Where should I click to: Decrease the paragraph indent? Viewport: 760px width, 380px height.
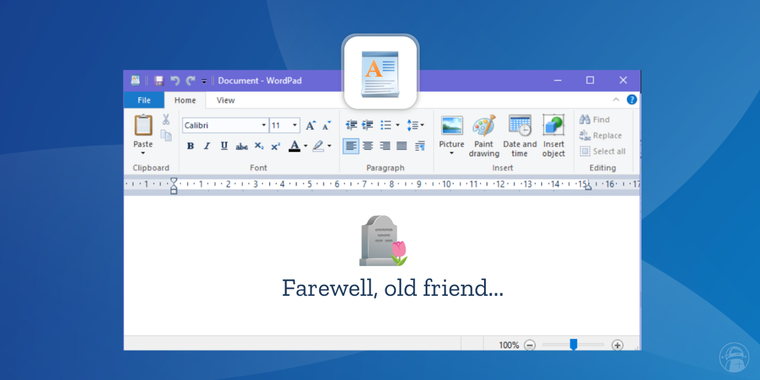pos(351,125)
